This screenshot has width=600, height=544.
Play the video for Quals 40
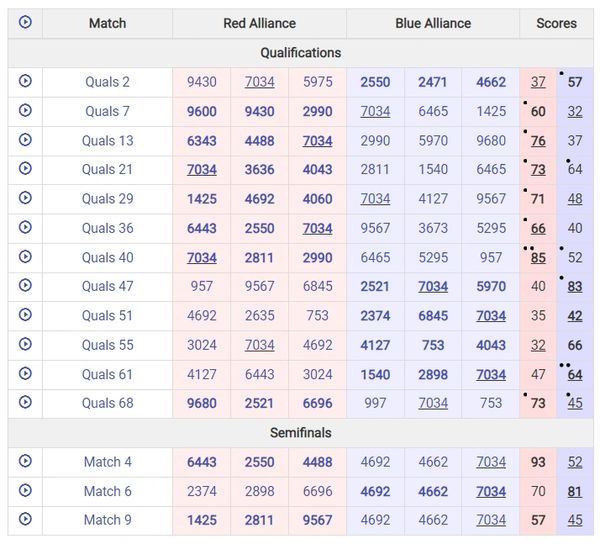25,257
